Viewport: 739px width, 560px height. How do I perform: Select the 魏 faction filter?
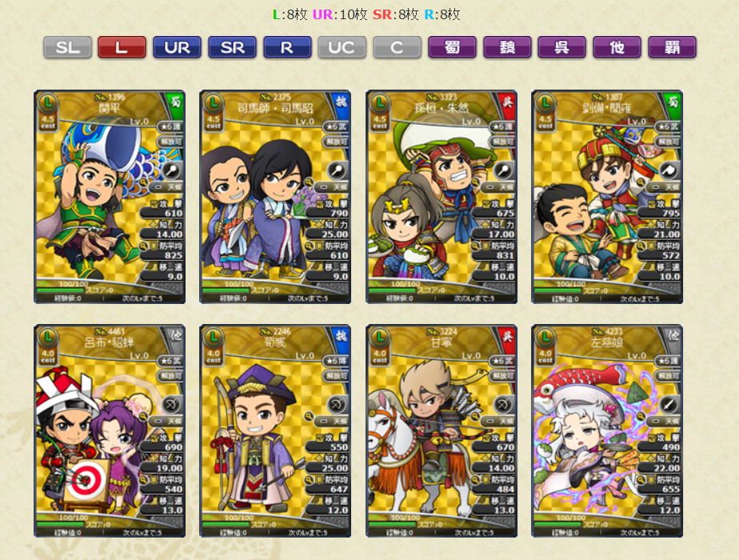pyautogui.click(x=507, y=48)
